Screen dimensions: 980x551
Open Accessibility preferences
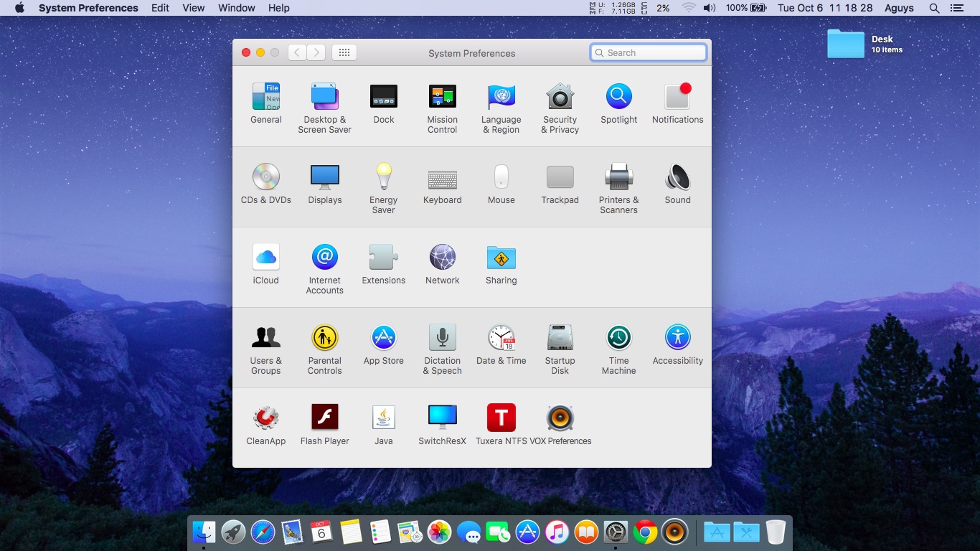pyautogui.click(x=678, y=345)
